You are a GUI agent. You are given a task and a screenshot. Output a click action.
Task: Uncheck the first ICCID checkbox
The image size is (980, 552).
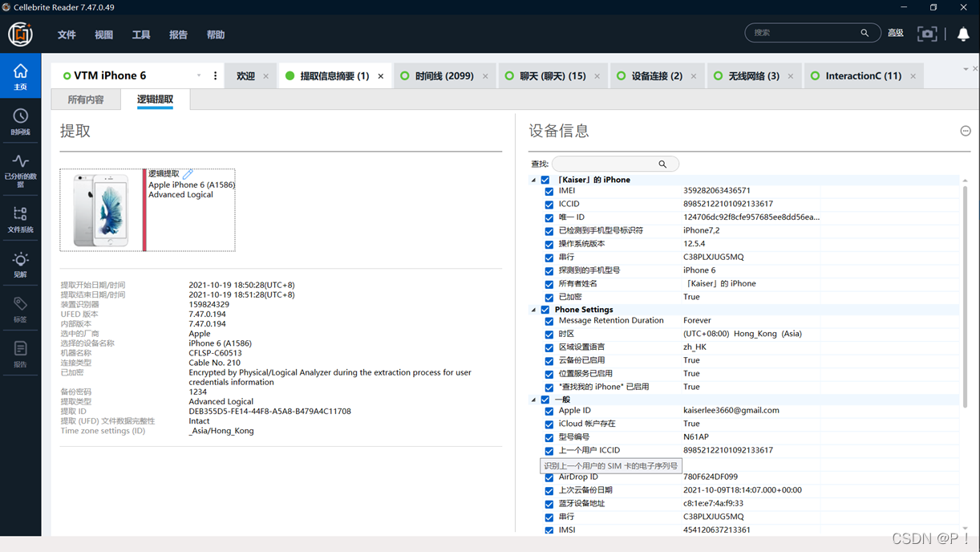[x=549, y=205]
